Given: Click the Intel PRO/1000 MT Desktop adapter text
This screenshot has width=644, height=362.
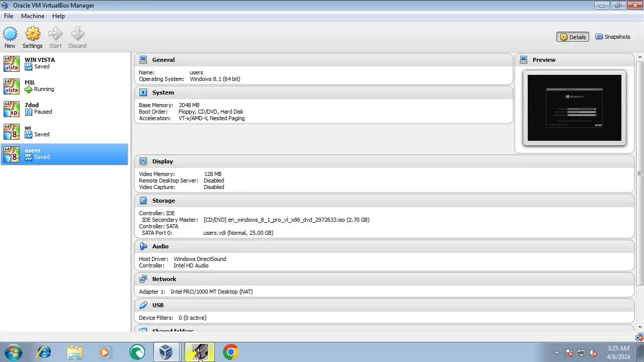Looking at the screenshot, I should pos(211,292).
